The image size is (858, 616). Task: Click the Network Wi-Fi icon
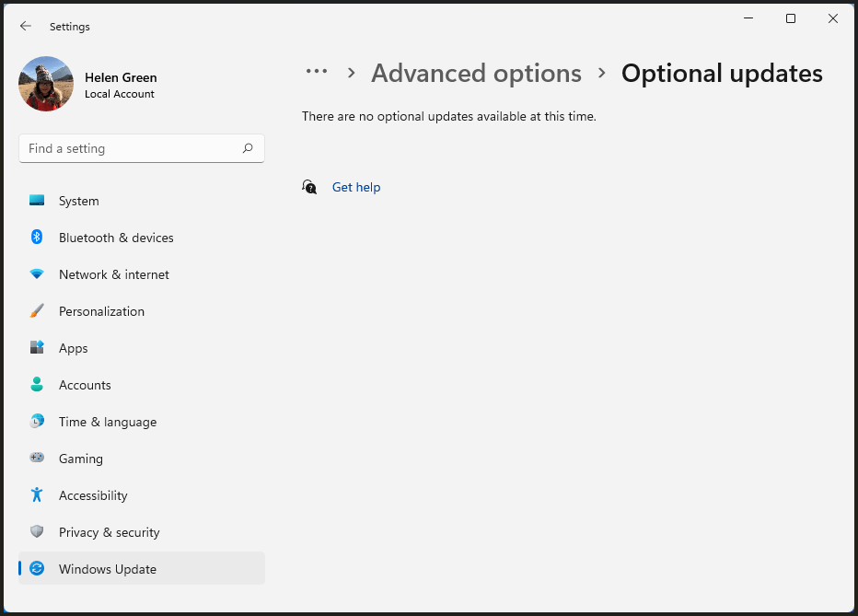pos(37,274)
